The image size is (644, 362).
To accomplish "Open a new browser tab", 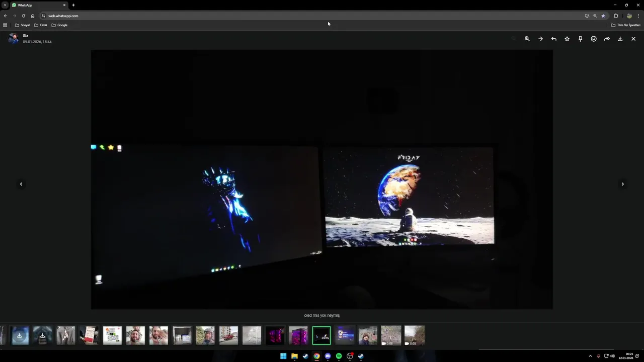I will (x=73, y=5).
